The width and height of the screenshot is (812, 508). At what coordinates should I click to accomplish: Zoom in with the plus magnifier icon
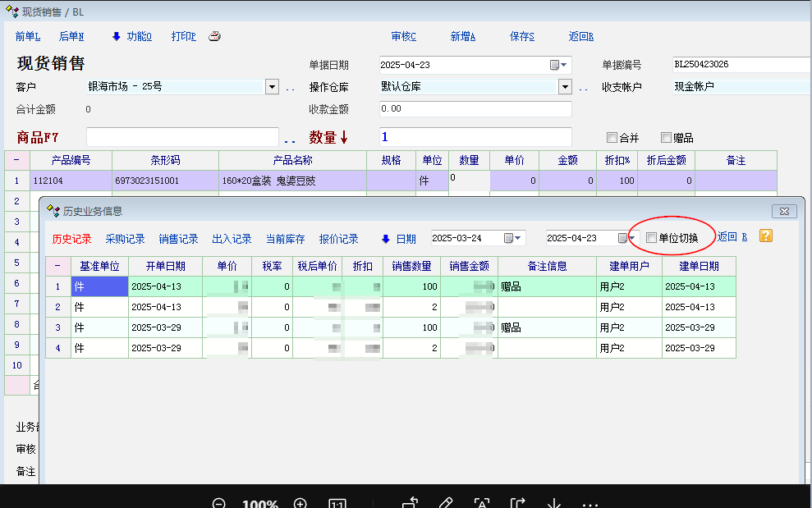(x=300, y=503)
